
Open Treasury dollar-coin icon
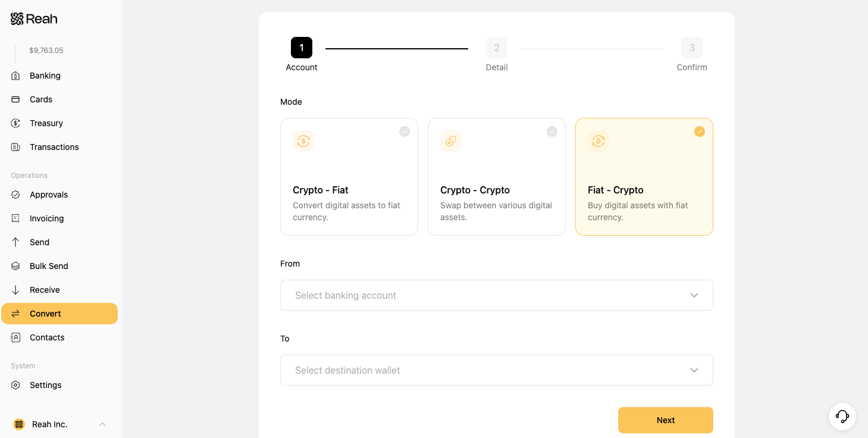tap(16, 123)
